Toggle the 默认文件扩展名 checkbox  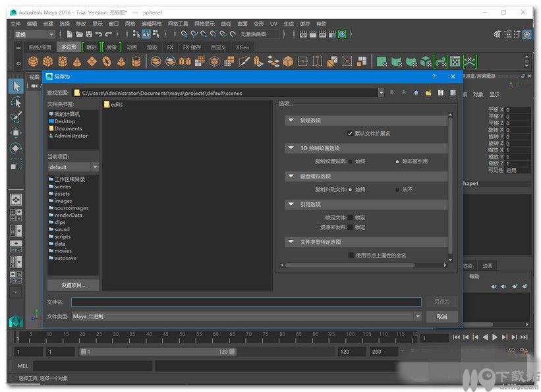(x=351, y=133)
